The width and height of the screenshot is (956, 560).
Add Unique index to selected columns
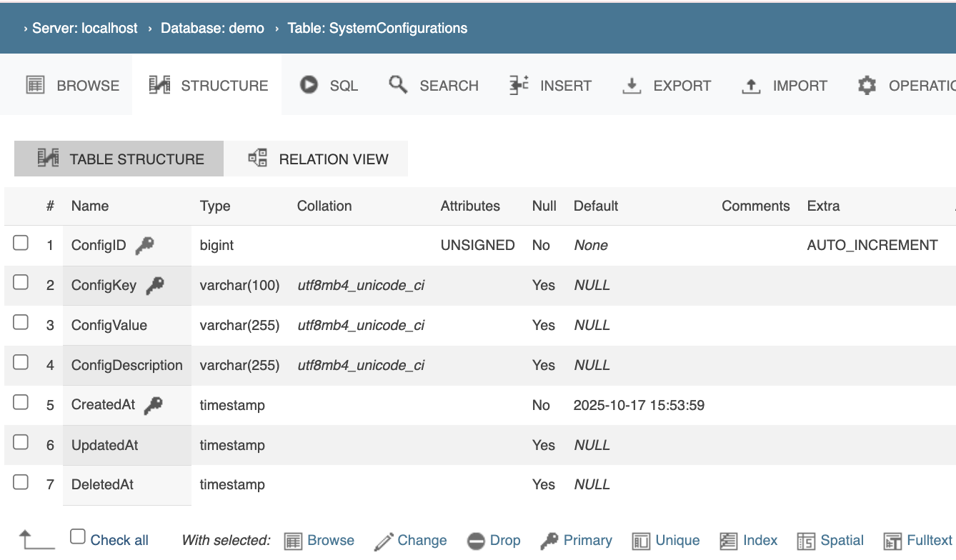coord(667,541)
